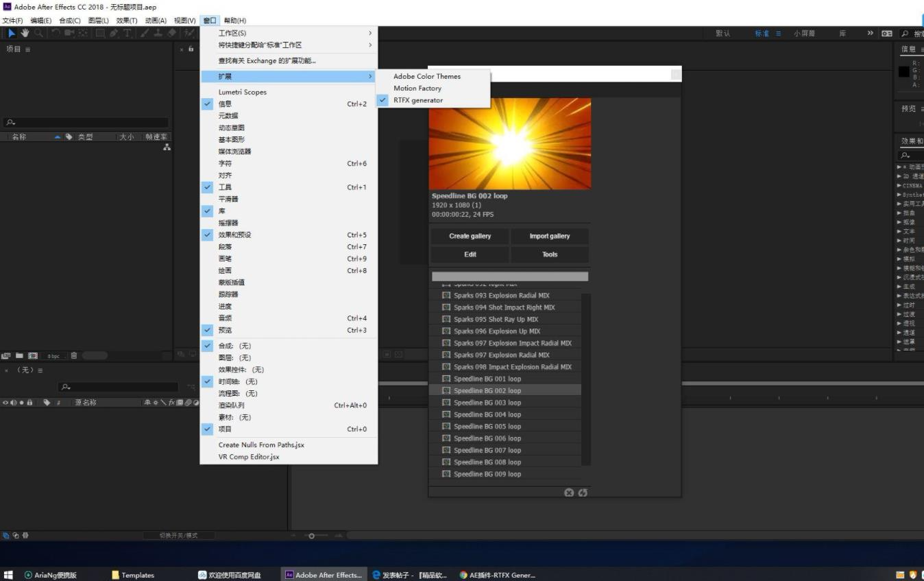Viewport: 924px width, 581px height.
Task: Click the Import gallery button
Action: click(x=549, y=235)
